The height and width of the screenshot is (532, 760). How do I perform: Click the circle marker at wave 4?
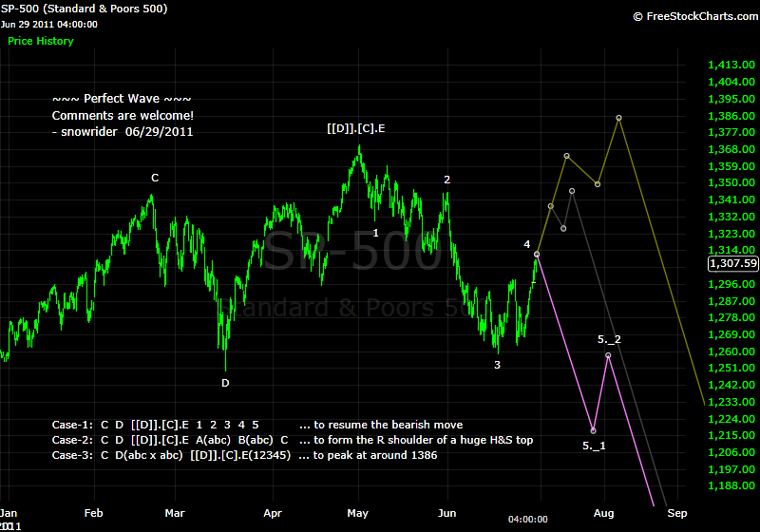pos(537,254)
